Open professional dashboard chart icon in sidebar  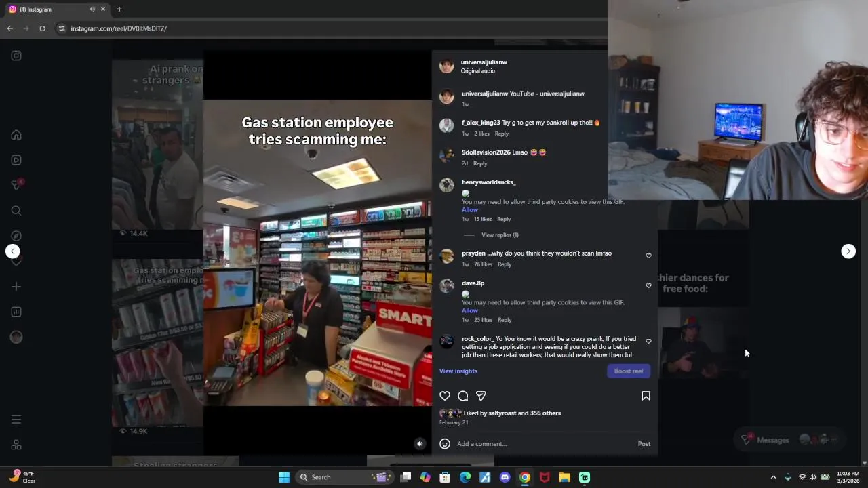[x=16, y=312]
